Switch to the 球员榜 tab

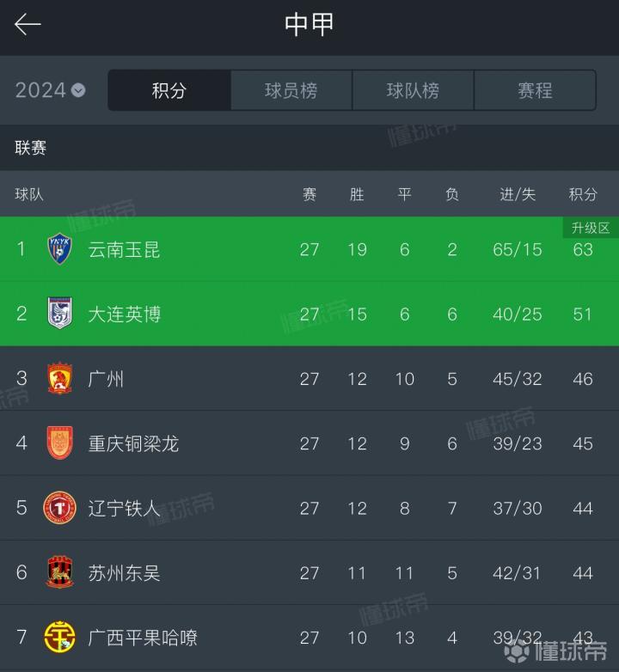[291, 90]
